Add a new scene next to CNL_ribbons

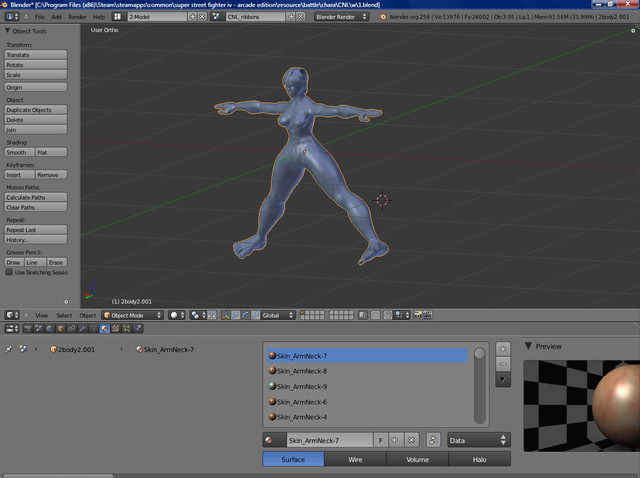tap(291, 17)
